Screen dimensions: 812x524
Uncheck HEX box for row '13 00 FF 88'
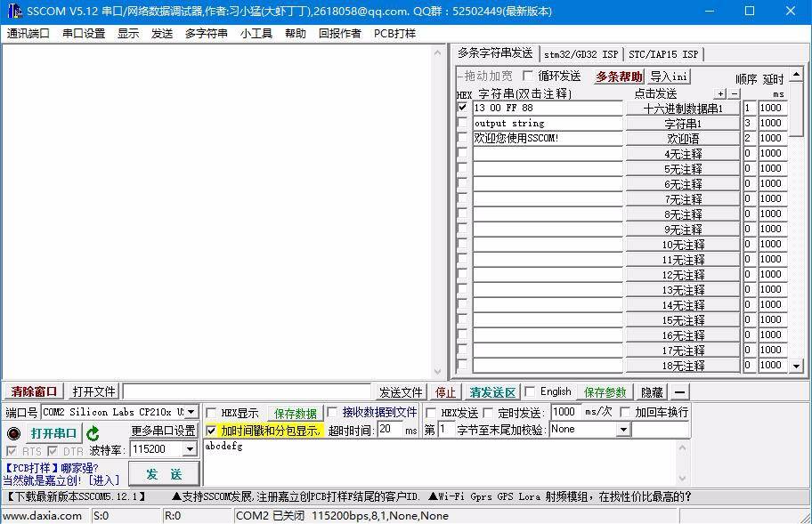pos(462,108)
